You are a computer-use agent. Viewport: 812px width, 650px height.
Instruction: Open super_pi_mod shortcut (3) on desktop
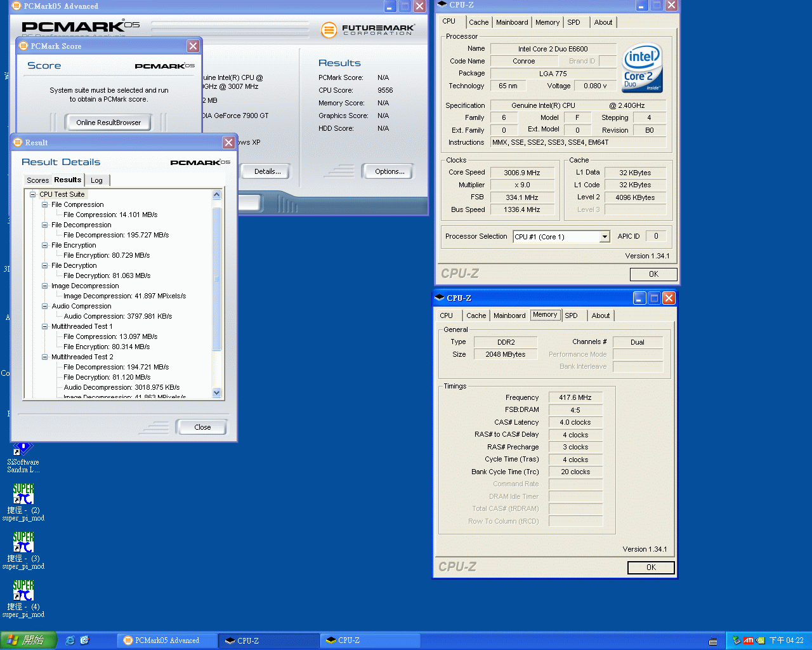point(23,550)
